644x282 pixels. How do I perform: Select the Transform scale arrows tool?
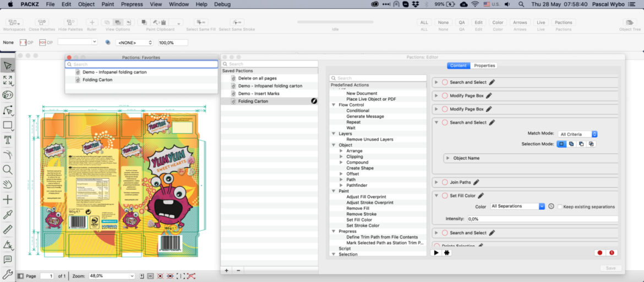coord(7,80)
